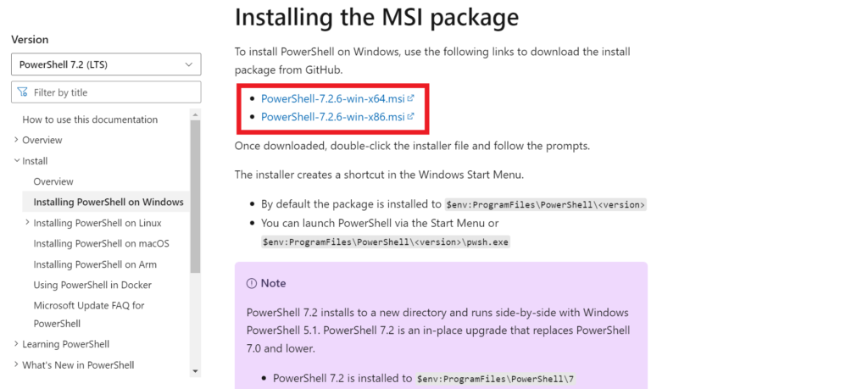868x389 pixels.
Task: Collapse the Install tree section
Action: [16, 161]
